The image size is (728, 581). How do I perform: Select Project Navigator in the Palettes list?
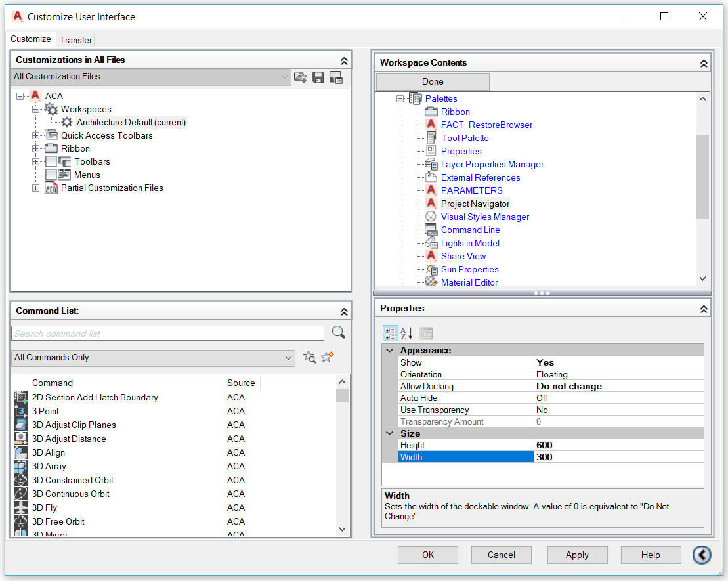coord(475,204)
